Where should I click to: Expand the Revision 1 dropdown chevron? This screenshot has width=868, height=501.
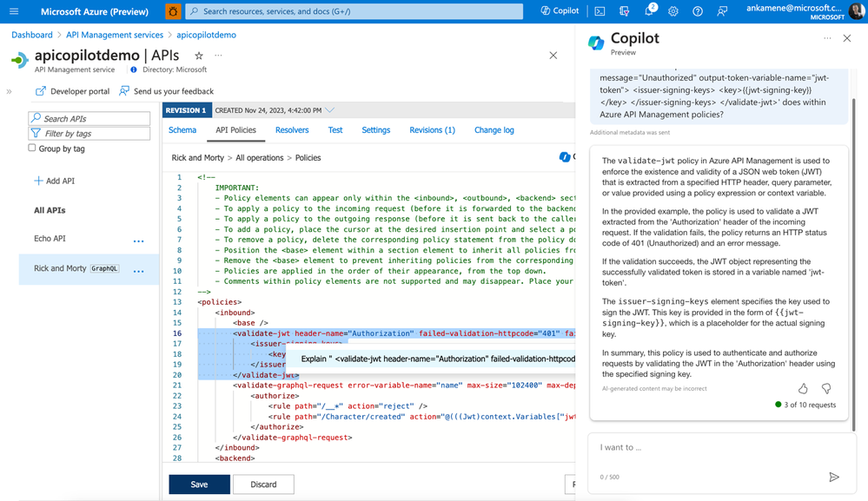coord(330,110)
